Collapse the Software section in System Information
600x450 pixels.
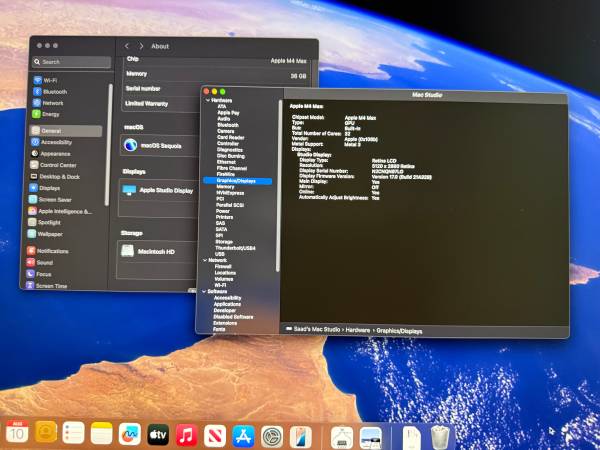[x=204, y=292]
